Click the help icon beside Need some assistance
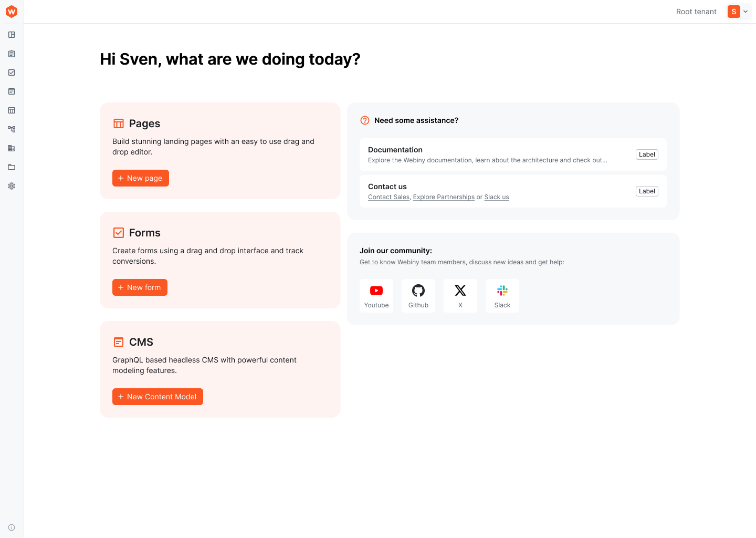The width and height of the screenshot is (756, 538). (364, 120)
